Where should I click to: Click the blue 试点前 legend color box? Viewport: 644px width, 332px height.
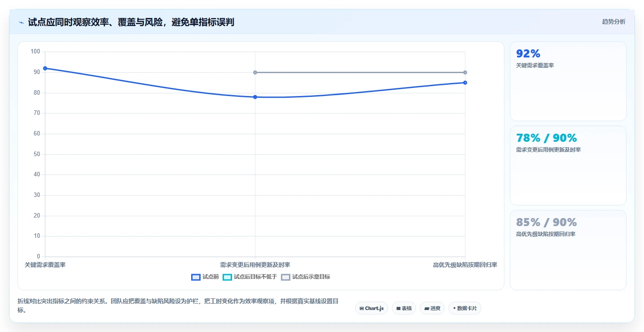click(x=196, y=277)
